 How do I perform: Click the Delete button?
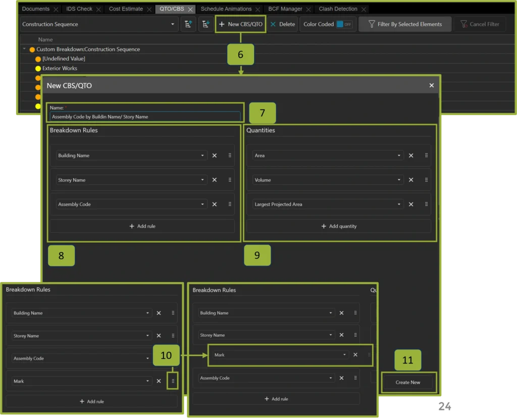283,24
